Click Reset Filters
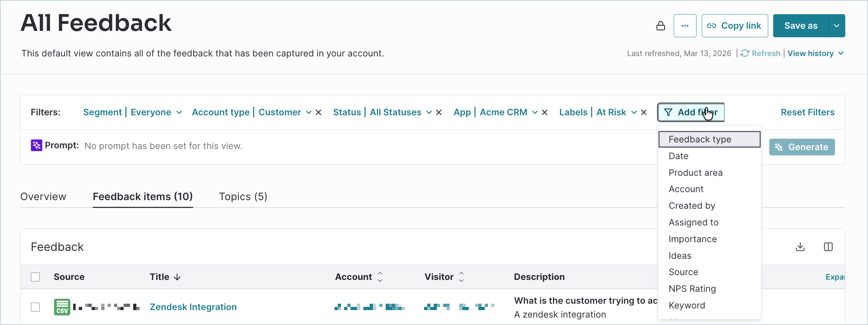Image resolution: width=868 pixels, height=325 pixels. click(808, 112)
